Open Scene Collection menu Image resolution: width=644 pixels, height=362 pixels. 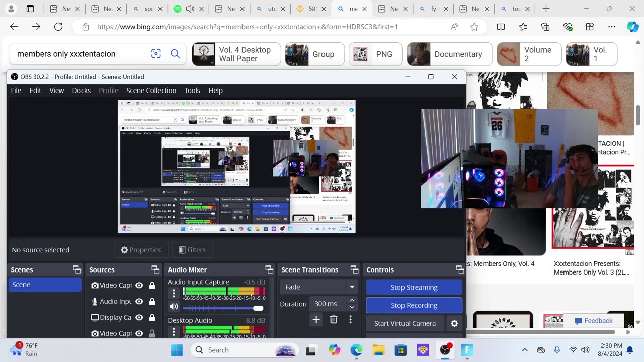click(151, 90)
